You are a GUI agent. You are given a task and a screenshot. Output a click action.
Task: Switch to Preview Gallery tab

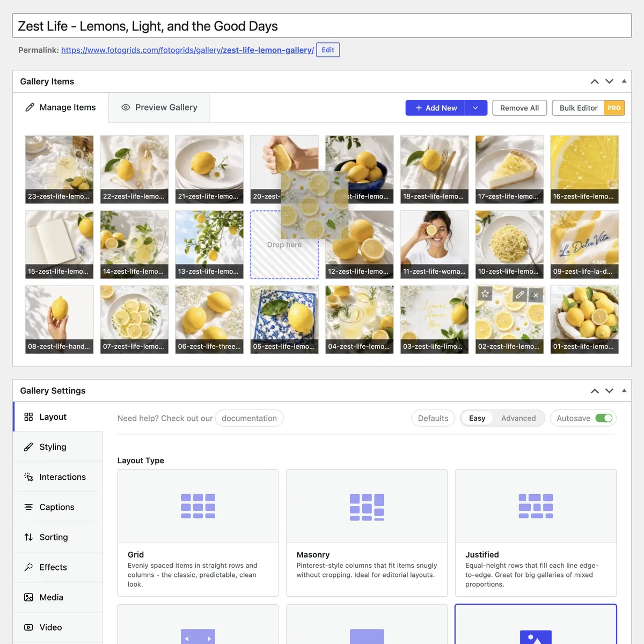click(x=159, y=107)
